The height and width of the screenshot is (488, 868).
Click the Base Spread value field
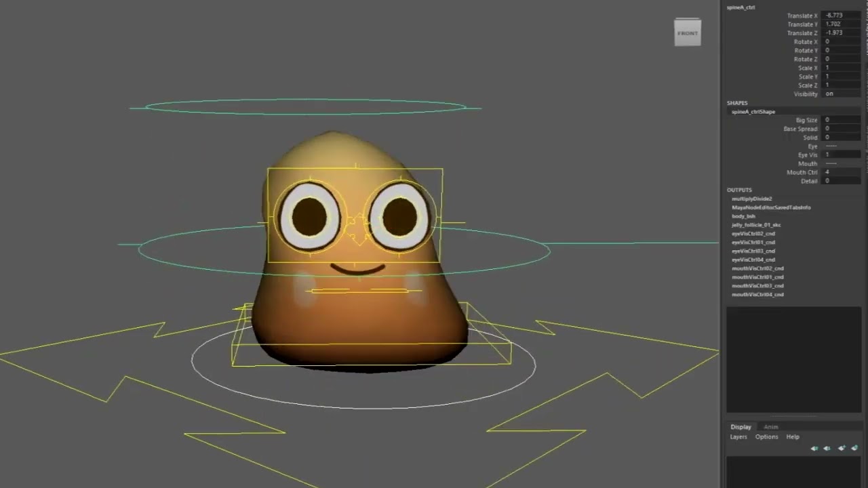point(841,129)
